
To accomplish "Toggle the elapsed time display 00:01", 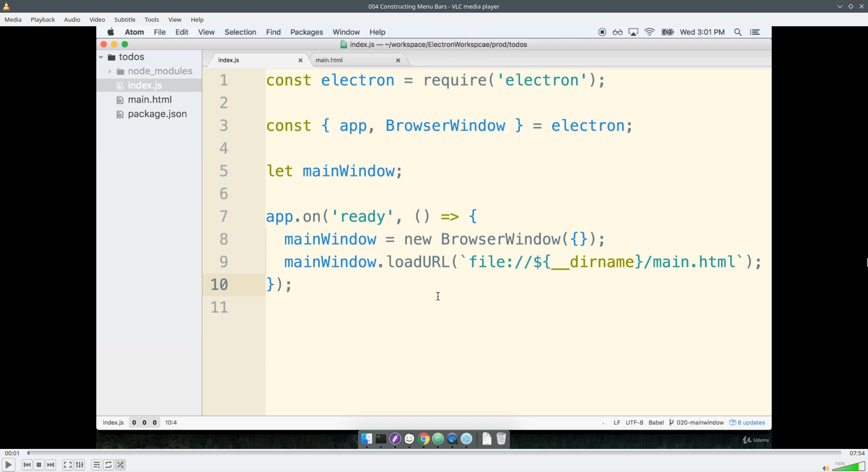I will coord(12,453).
